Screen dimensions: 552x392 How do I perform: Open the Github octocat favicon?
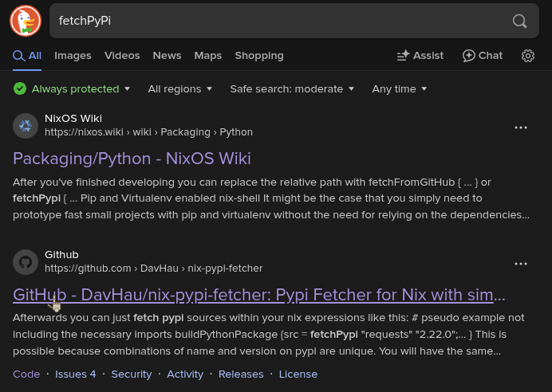click(26, 262)
